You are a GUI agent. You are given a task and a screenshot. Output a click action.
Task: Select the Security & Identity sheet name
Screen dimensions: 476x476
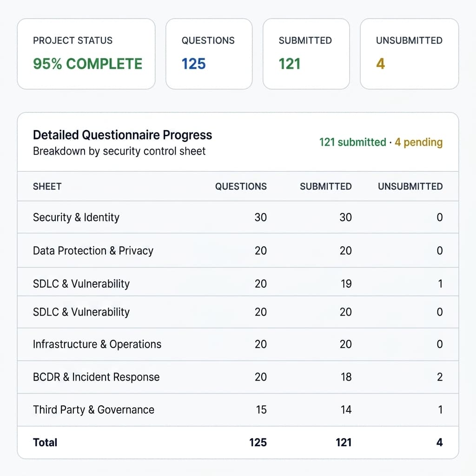pyautogui.click(x=76, y=218)
